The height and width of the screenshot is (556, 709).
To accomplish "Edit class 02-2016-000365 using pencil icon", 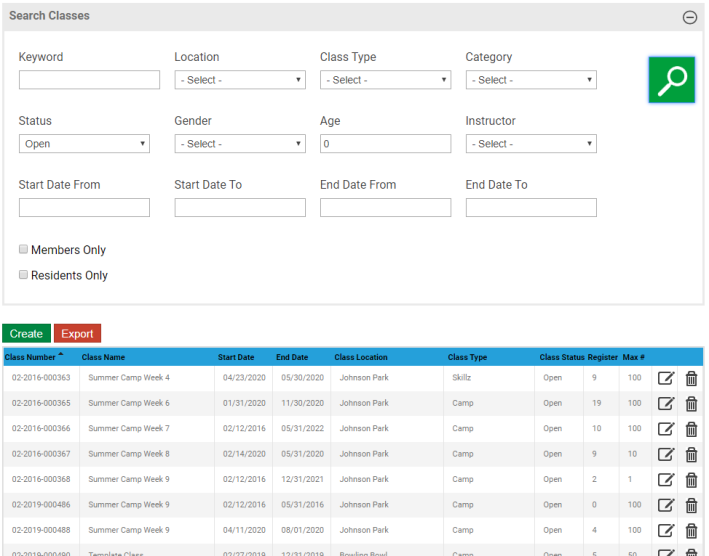I will pos(665,403).
